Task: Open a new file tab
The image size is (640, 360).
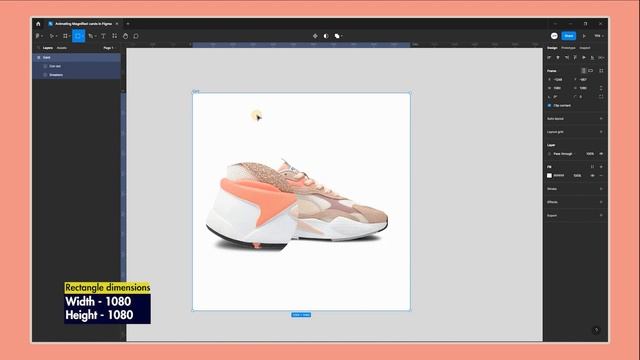Action: point(128,24)
